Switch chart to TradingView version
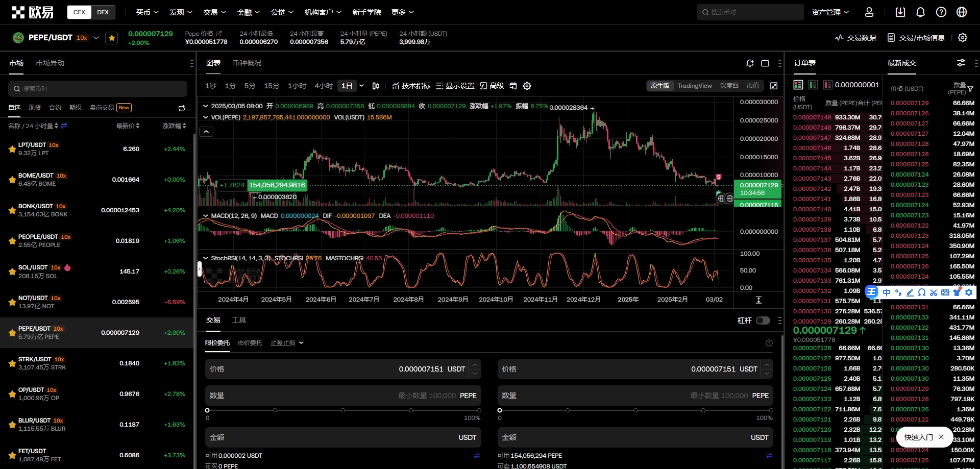This screenshot has height=469, width=980. point(694,86)
